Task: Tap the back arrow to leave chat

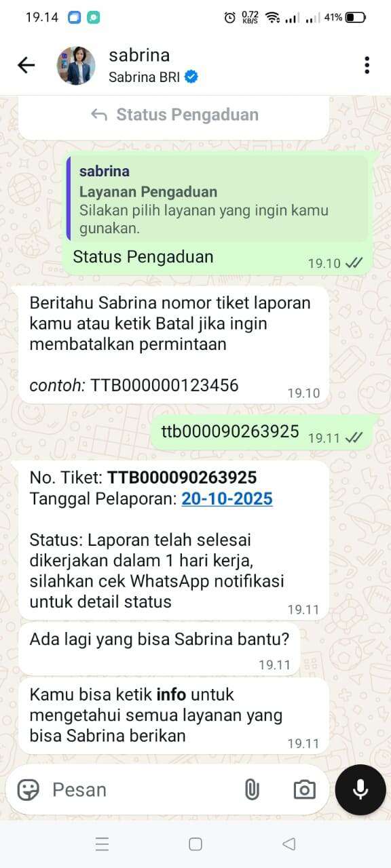Action: (x=26, y=65)
